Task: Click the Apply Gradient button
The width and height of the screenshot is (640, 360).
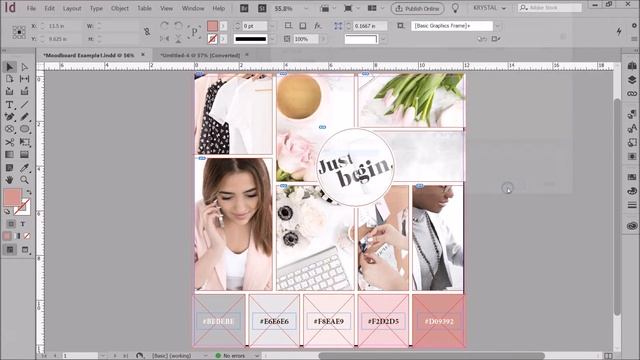Action: pyautogui.click(x=17, y=236)
